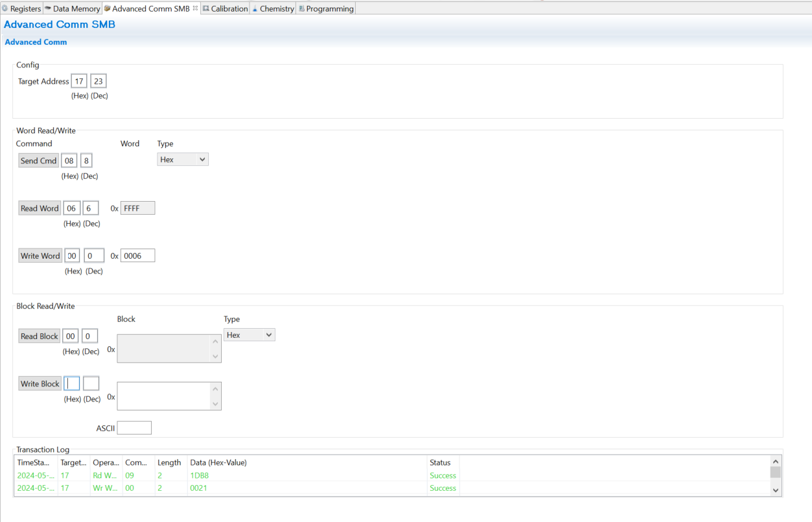
Task: Click the Read Block button
Action: pyautogui.click(x=39, y=336)
